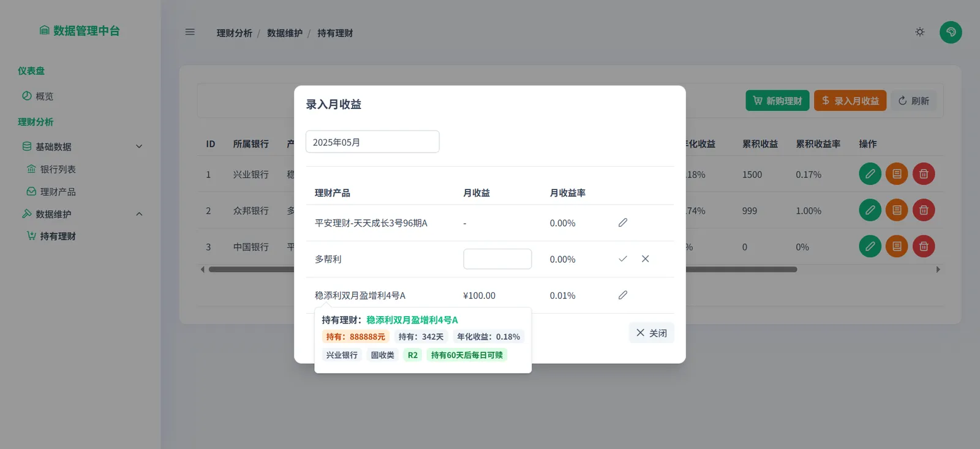Click 多帮利 product name
980x449 pixels.
(x=328, y=259)
